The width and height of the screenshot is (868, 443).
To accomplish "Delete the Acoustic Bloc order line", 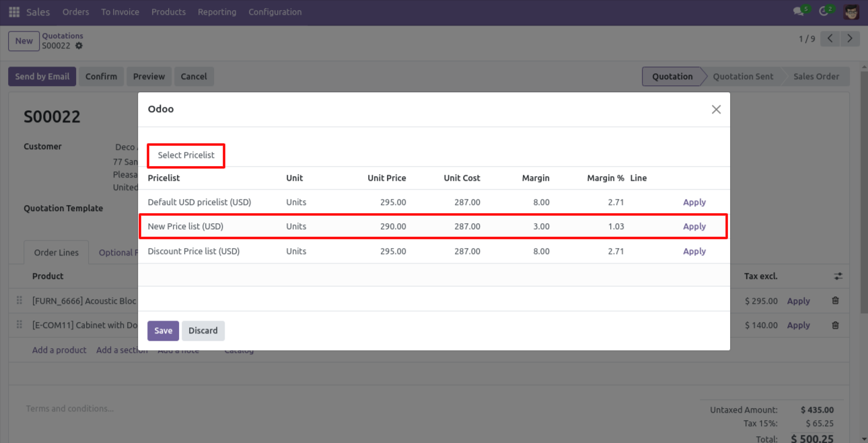I will (835, 301).
